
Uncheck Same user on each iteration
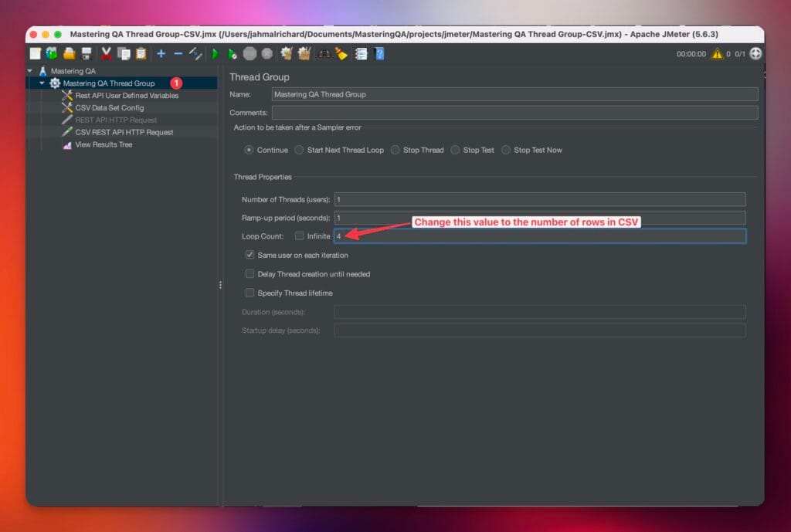coord(250,255)
